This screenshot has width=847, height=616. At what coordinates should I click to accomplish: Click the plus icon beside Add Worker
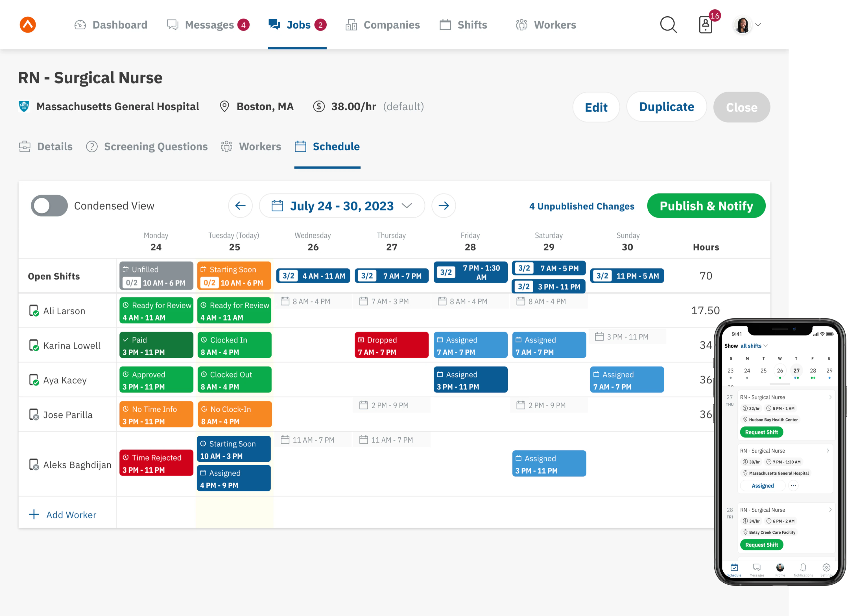click(x=34, y=514)
